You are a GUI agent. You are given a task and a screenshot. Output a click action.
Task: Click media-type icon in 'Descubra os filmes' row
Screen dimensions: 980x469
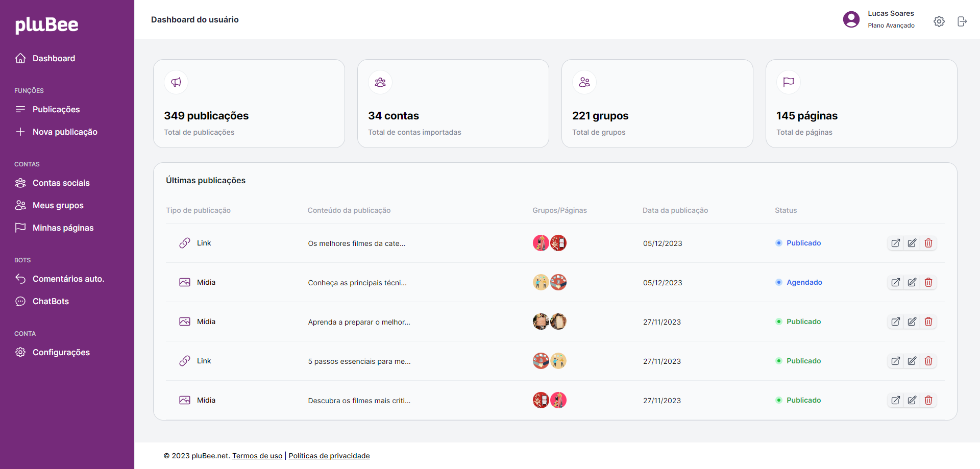pyautogui.click(x=185, y=400)
